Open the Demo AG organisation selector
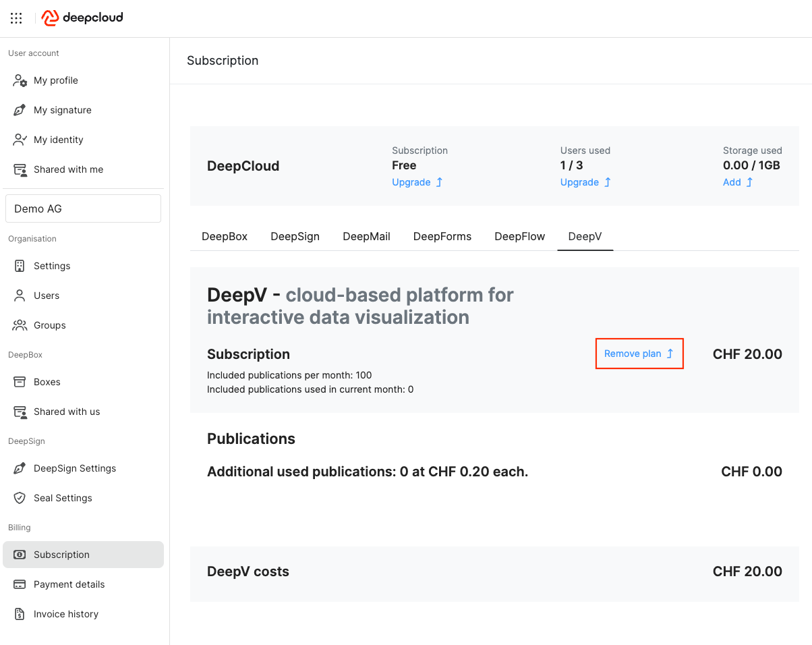The height and width of the screenshot is (645, 812). pos(83,208)
